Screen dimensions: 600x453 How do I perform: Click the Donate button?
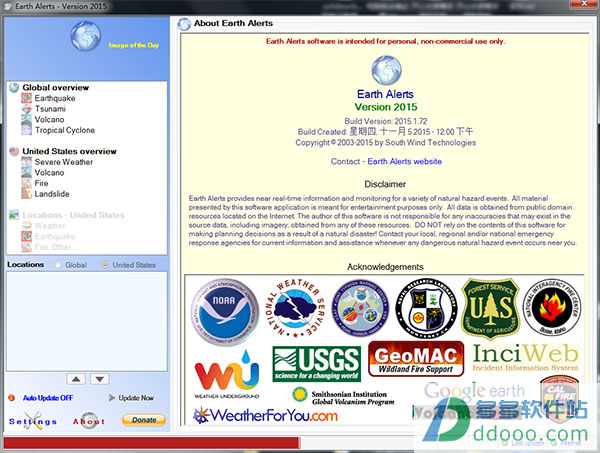[x=144, y=420]
